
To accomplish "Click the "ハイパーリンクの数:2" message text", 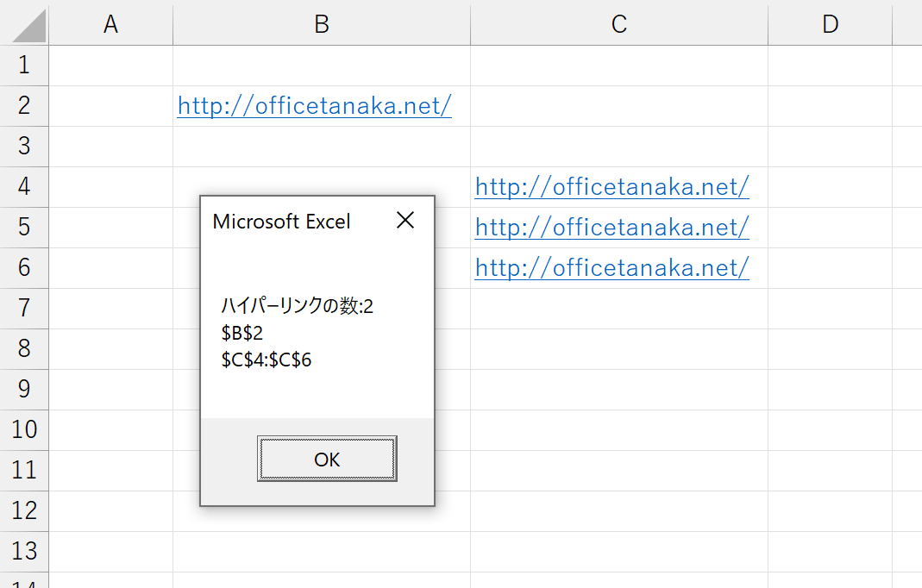I will 297,306.
